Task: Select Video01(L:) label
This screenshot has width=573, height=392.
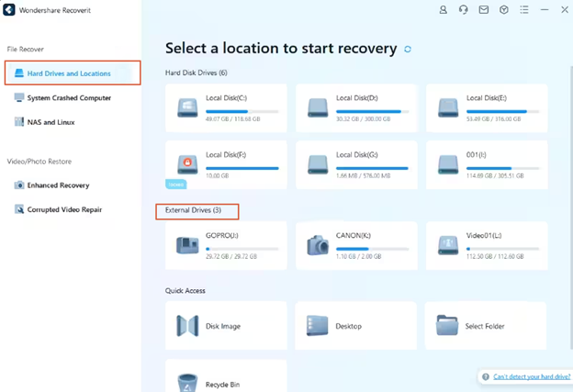Action: 484,236
